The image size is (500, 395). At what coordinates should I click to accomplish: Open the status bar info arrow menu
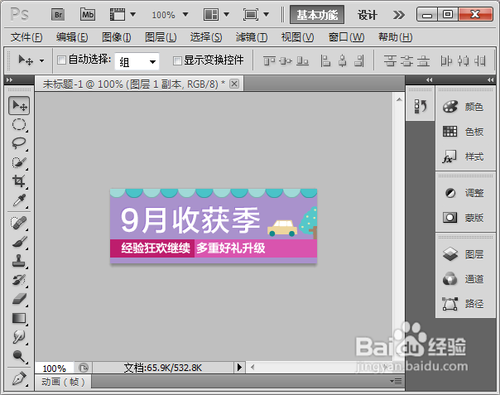point(239,368)
